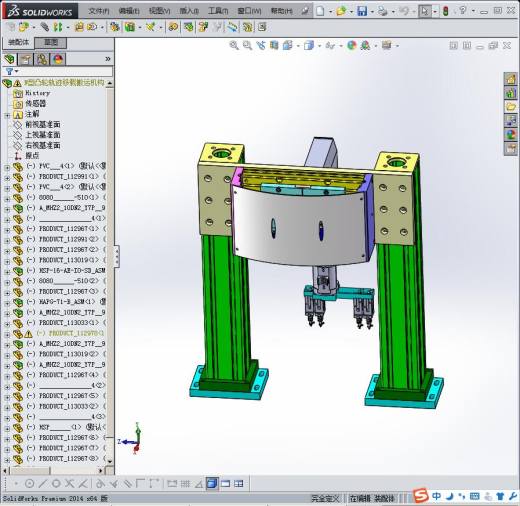Toggle the Sogou input Chinese mode indicator
Image resolution: width=520 pixels, height=506 pixels.
point(436,496)
